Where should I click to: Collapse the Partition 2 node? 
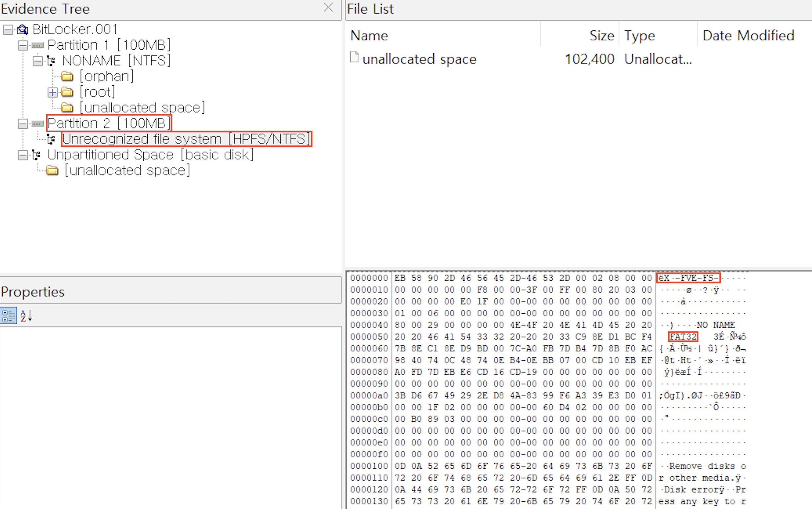coord(23,124)
